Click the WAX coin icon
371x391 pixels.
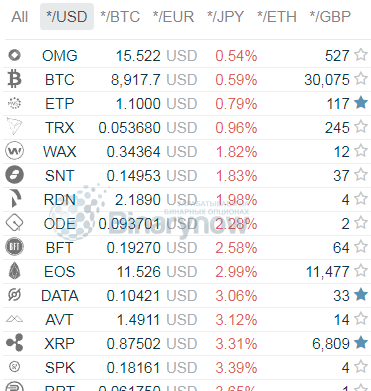[x=14, y=151]
